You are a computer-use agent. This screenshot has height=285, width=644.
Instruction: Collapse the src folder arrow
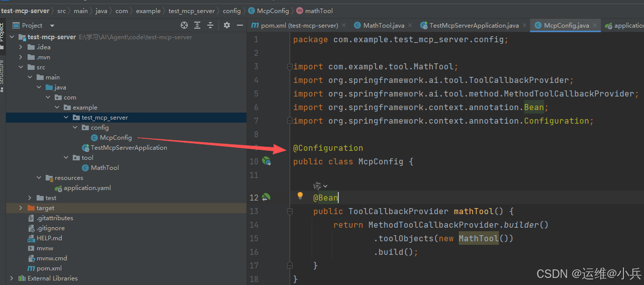coord(21,67)
